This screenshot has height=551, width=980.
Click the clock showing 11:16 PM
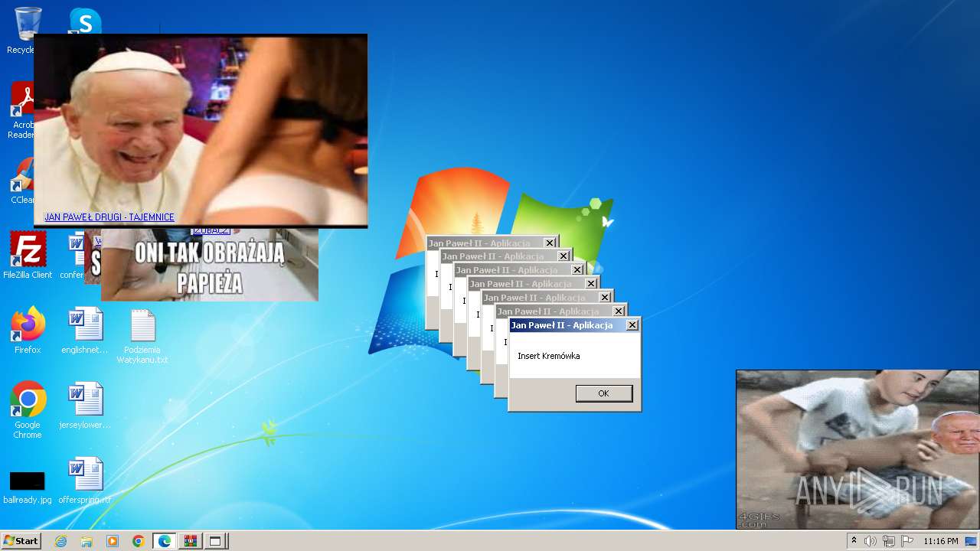click(x=941, y=541)
